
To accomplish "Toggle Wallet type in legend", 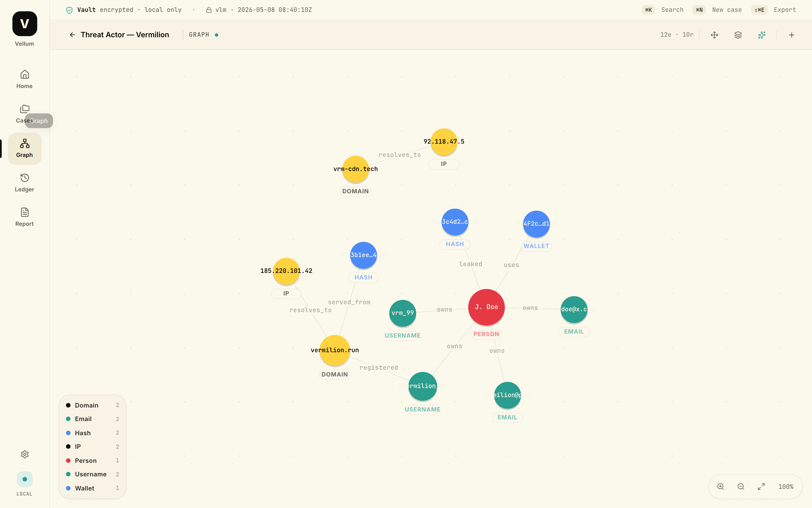I will tap(92, 488).
